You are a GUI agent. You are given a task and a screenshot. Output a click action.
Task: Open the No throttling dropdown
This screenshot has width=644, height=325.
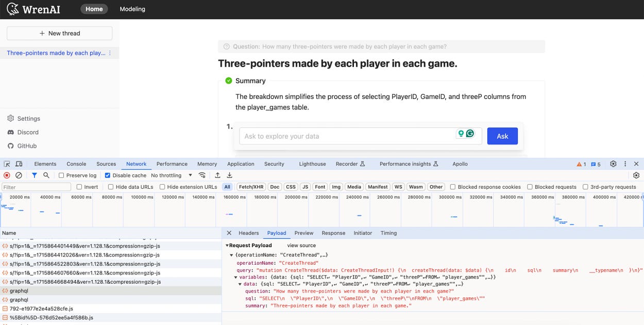click(x=170, y=175)
